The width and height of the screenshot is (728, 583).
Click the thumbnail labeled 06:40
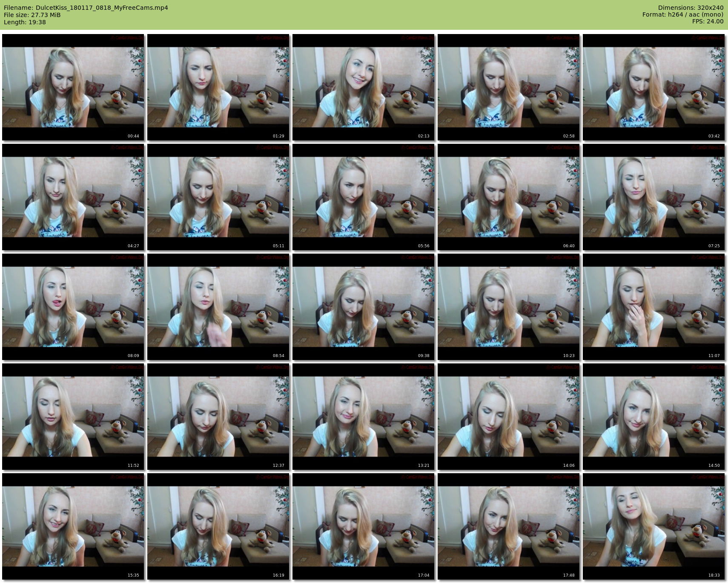point(509,197)
